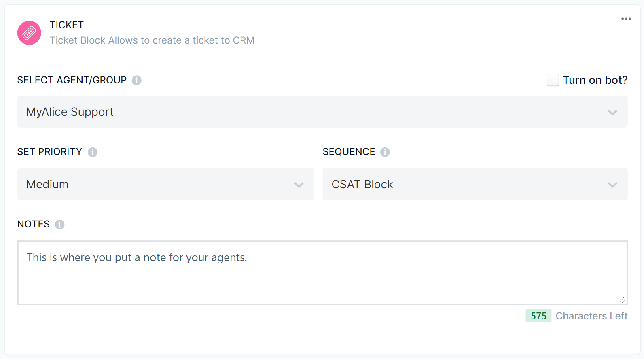Click the notes textarea resize handle

click(622, 300)
